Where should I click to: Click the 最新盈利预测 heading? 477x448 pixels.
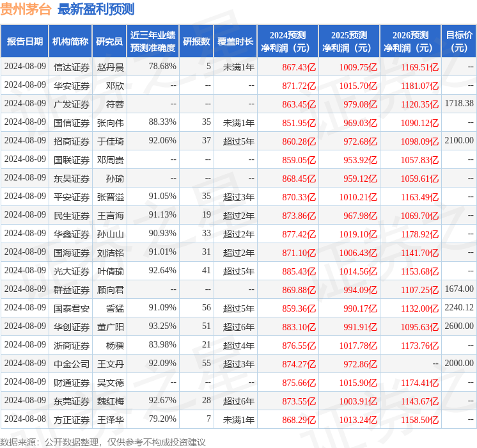(96, 9)
